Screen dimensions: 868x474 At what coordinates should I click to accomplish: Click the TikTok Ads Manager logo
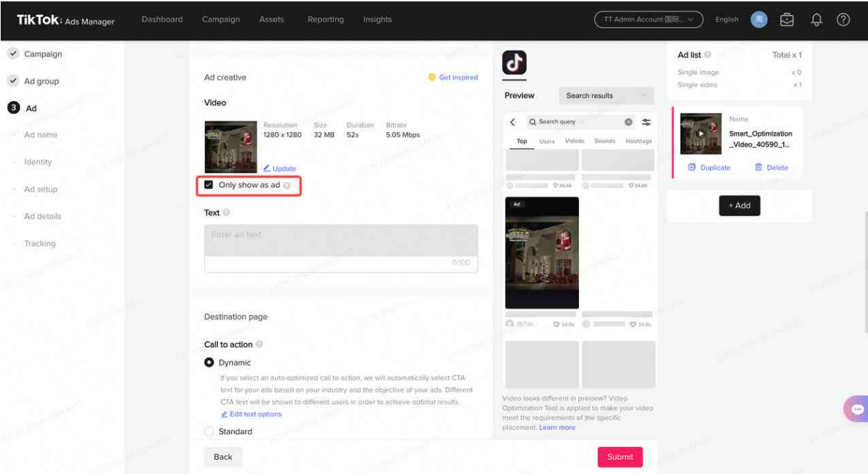point(66,20)
